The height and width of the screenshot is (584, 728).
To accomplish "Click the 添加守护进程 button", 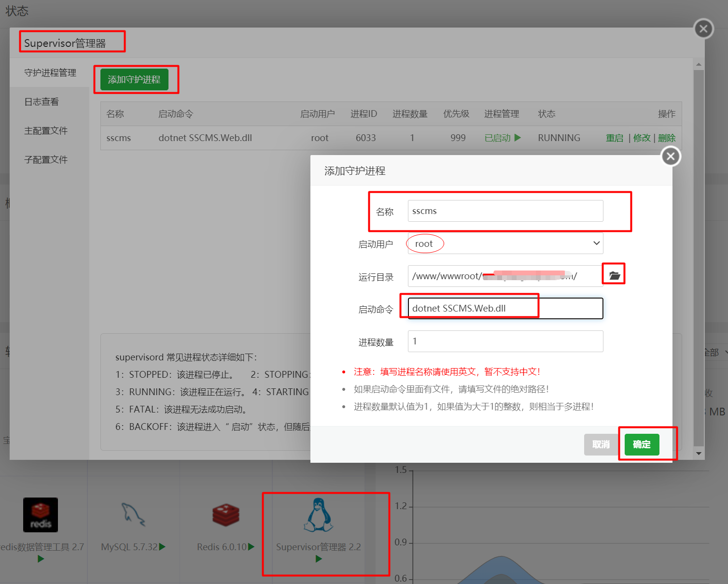I will [134, 79].
